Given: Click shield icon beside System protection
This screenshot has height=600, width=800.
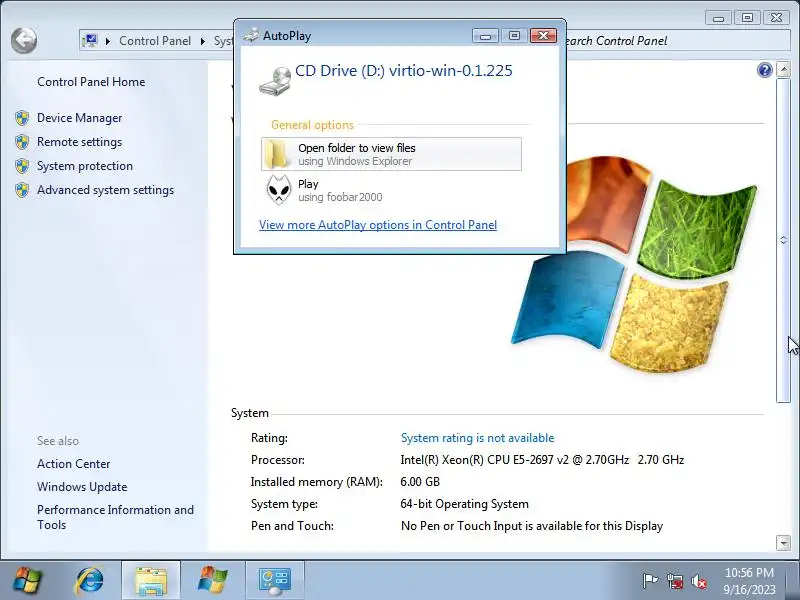Looking at the screenshot, I should [x=22, y=166].
